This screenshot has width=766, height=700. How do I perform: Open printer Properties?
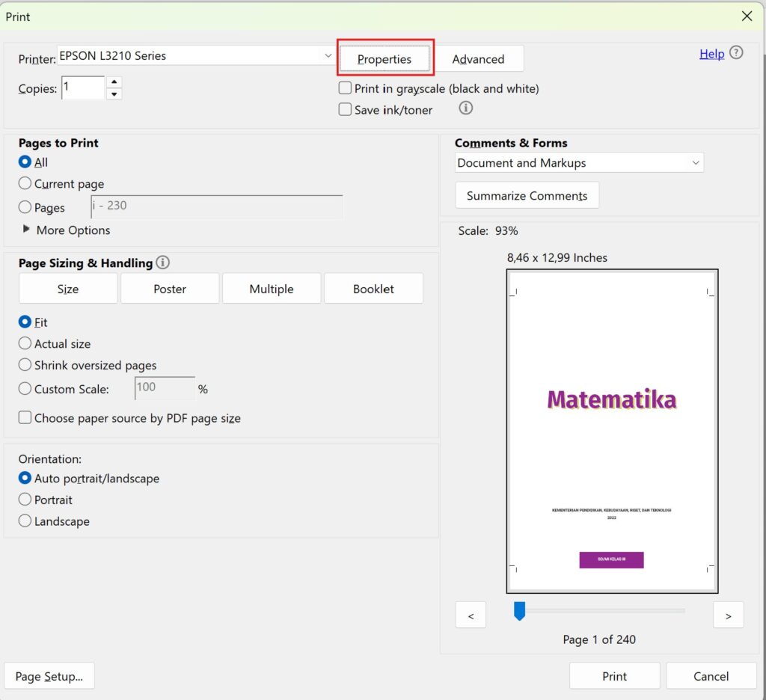[x=384, y=59]
